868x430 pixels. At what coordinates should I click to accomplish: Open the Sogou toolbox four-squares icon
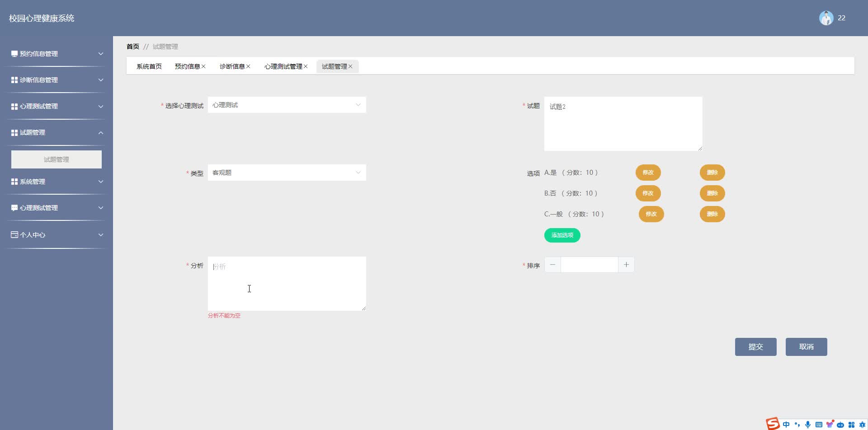click(x=851, y=425)
